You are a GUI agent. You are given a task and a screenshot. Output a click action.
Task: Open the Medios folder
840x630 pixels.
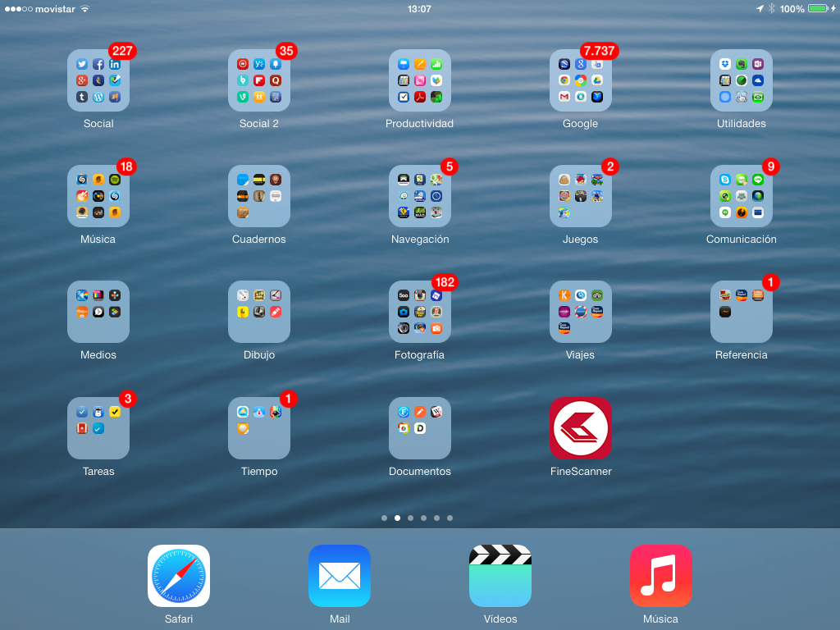pos(98,312)
